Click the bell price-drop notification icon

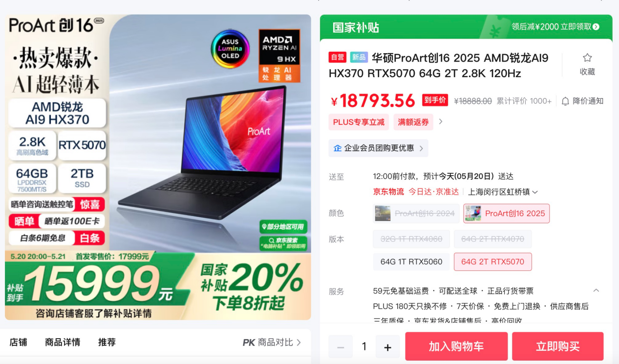[565, 101]
